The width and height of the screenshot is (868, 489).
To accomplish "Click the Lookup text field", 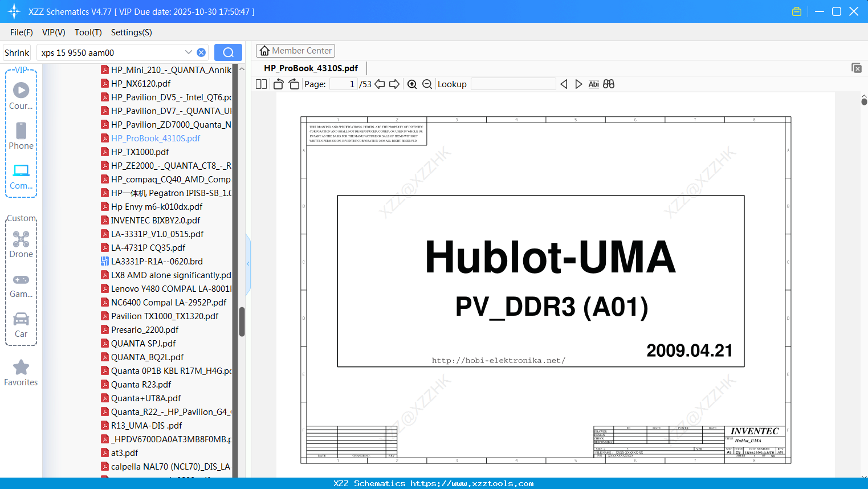I will (x=514, y=84).
